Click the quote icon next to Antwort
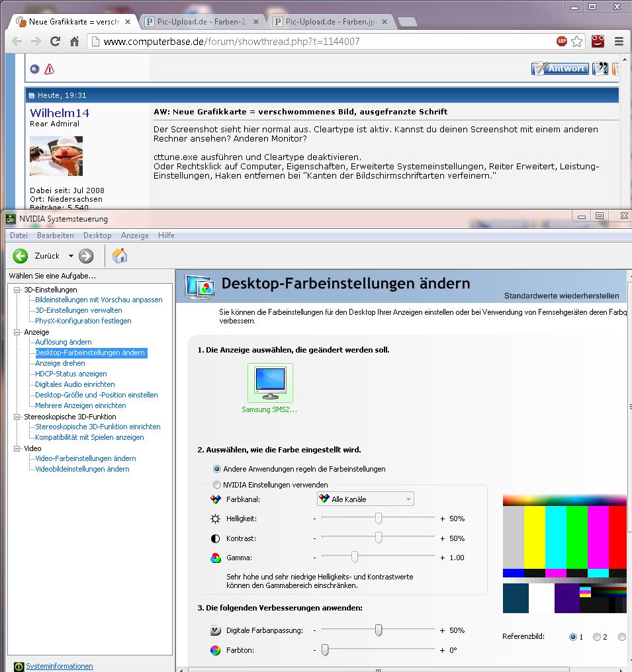 pos(600,69)
